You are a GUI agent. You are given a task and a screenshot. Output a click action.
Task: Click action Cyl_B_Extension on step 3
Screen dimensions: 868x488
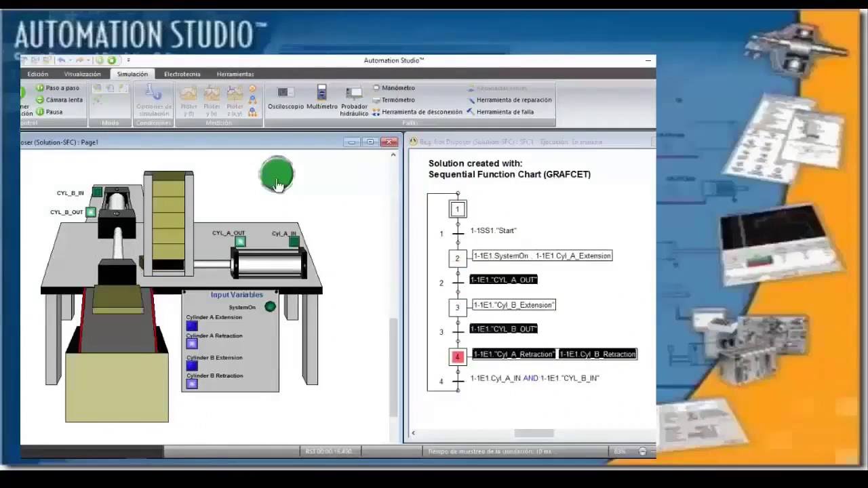pyautogui.click(x=514, y=305)
